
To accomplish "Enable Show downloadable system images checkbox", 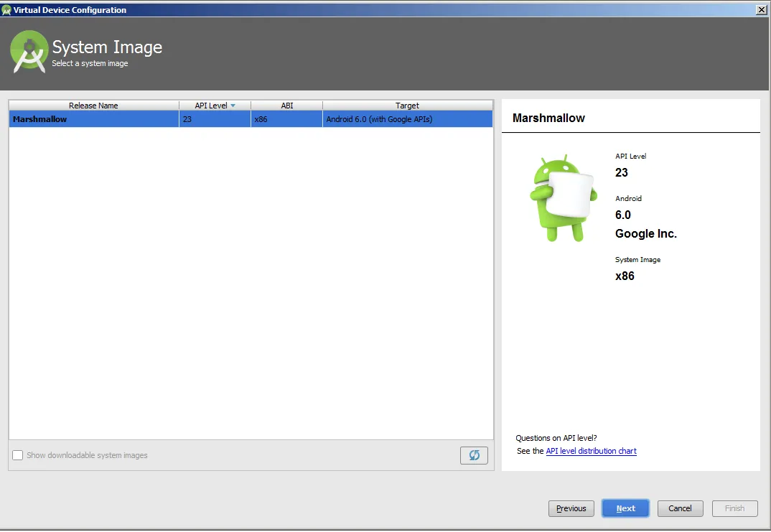I will coord(18,455).
